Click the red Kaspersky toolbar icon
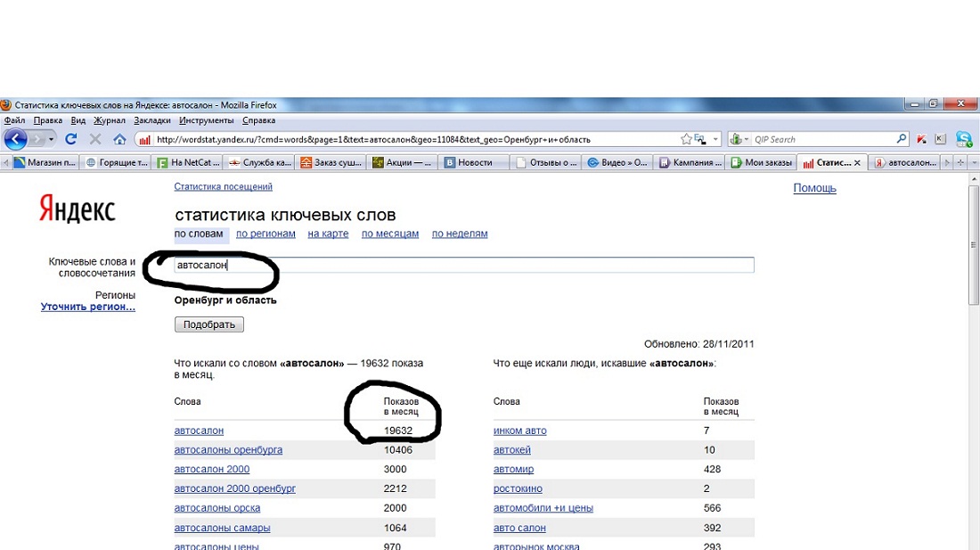The width and height of the screenshot is (980, 550). (x=921, y=139)
